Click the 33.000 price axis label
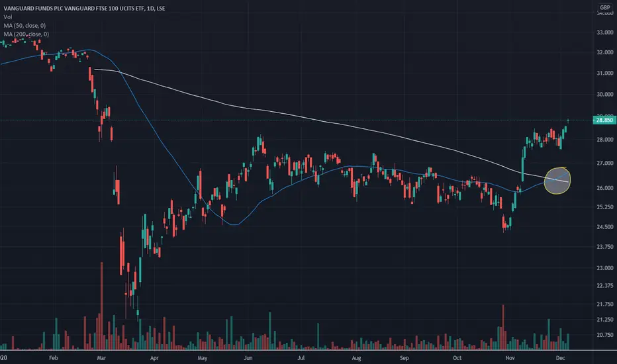 tap(605, 32)
